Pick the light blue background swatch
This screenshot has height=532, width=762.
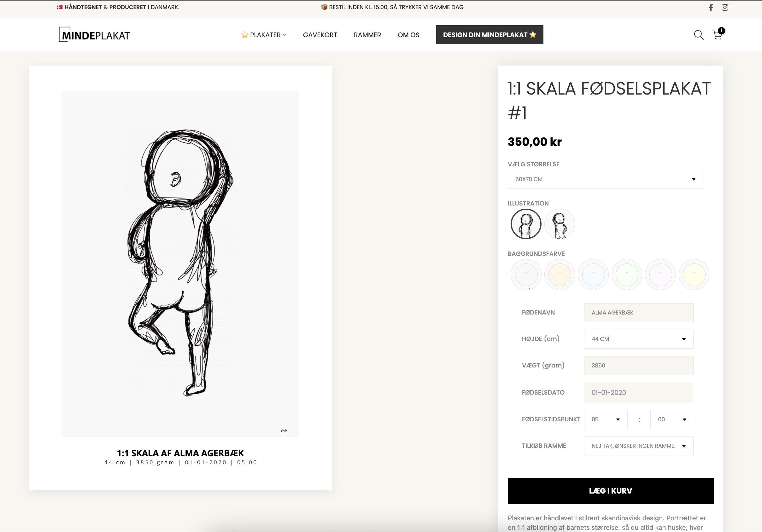point(593,275)
